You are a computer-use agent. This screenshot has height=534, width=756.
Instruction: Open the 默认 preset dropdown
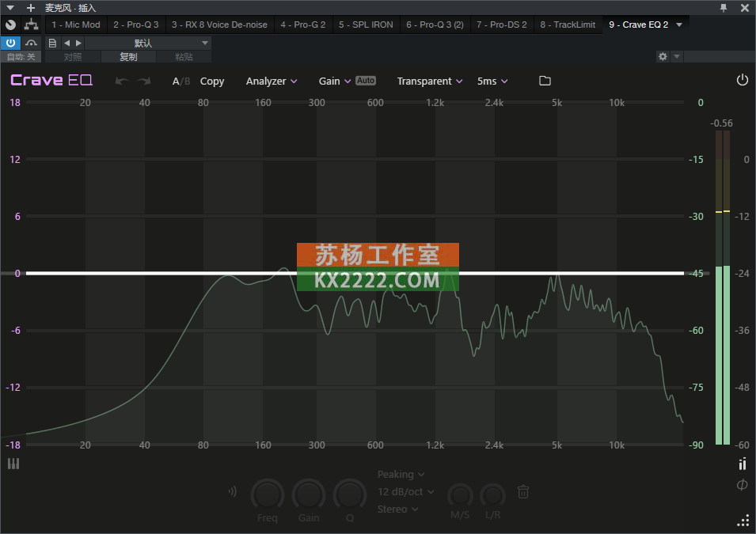point(148,43)
